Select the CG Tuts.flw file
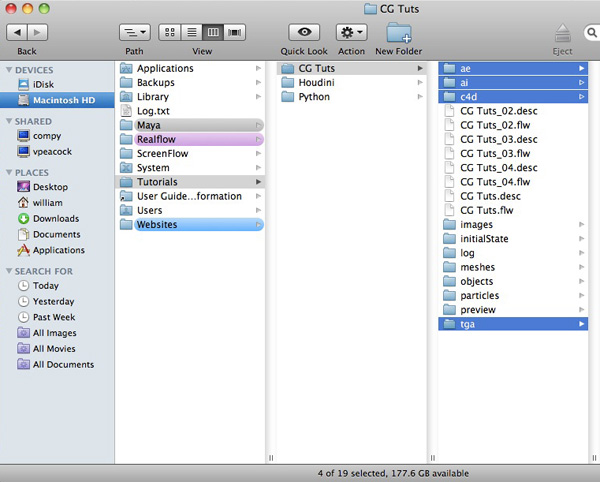The width and height of the screenshot is (600, 482). pos(513,210)
